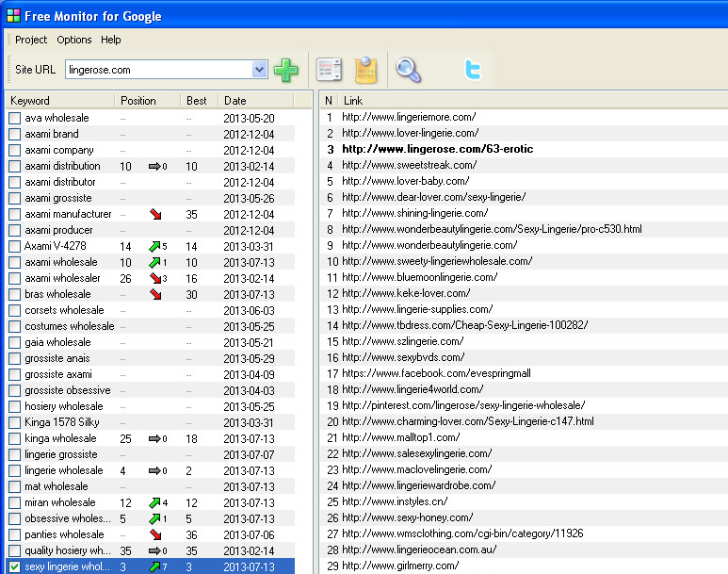
Task: Click gray sideways arrow for axami distribution
Action: pyautogui.click(x=154, y=167)
